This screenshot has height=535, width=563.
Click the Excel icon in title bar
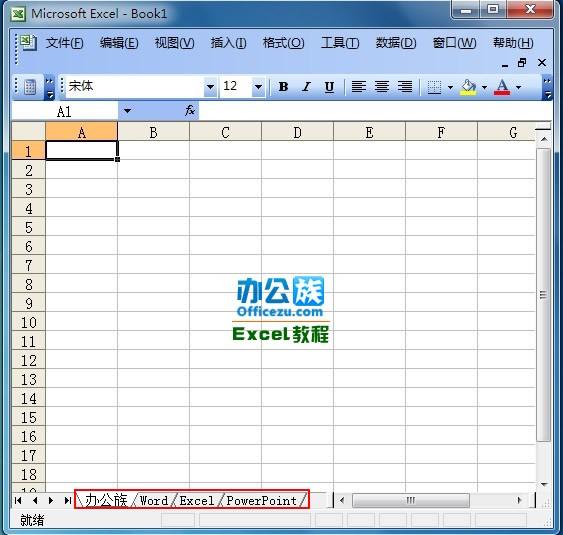18,14
